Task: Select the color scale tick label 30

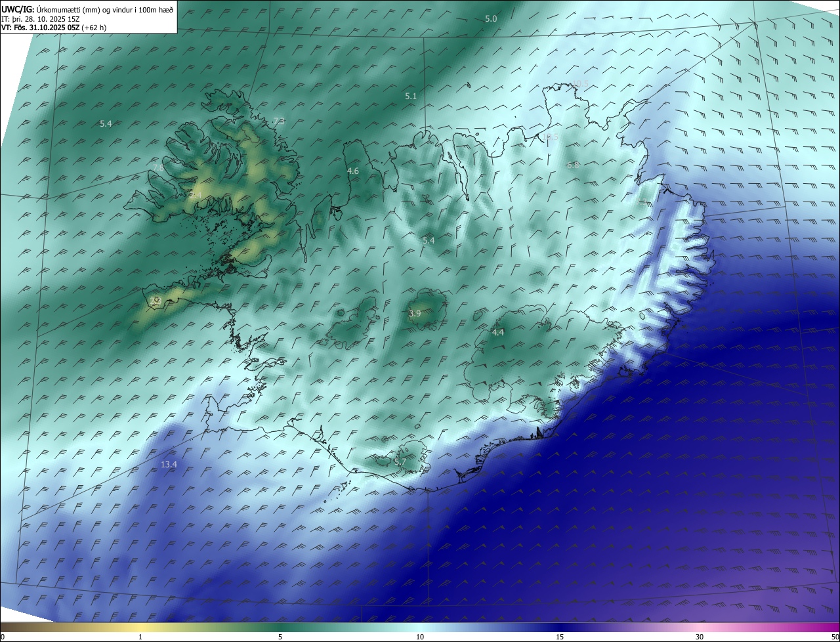Action: pos(700,637)
